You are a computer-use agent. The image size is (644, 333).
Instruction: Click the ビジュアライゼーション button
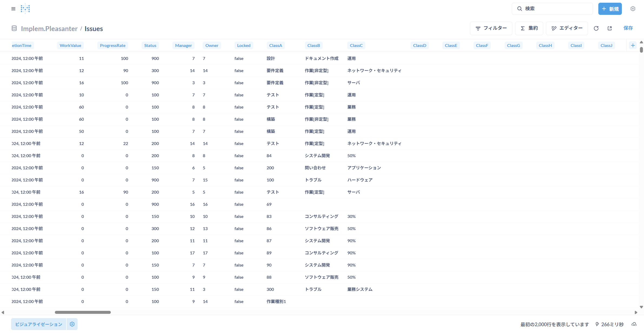[39, 324]
